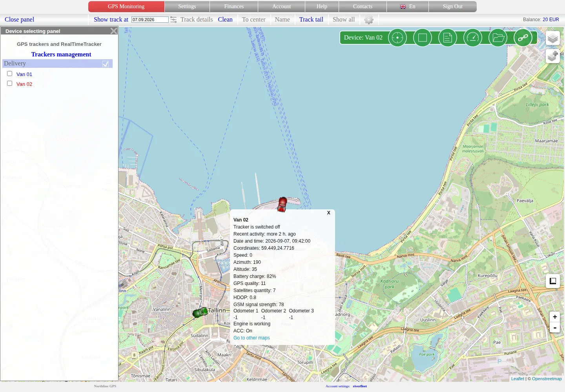Screen dimensions: 565x392
Task: Click the Device: Van 02 label
Action: pos(363,38)
